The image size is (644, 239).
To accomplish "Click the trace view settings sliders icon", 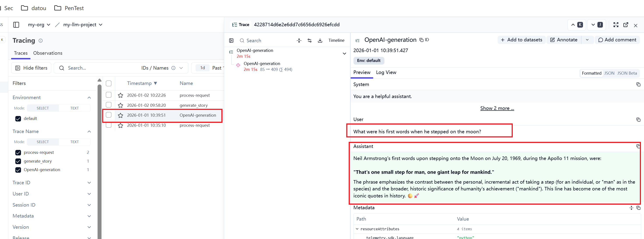I will pos(310,40).
